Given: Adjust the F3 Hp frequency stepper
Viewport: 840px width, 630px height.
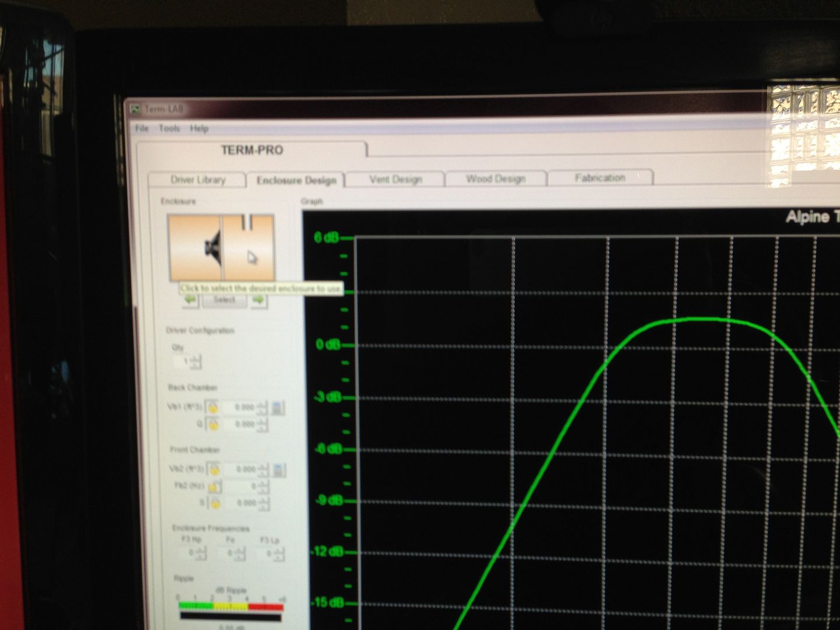Looking at the screenshot, I should [201, 552].
